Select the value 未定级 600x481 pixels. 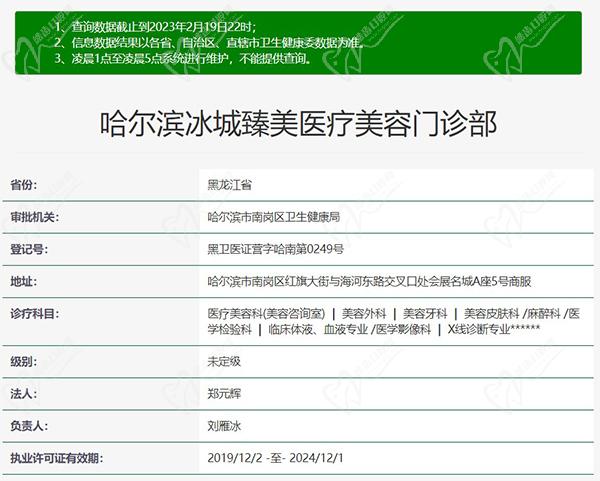[x=224, y=362]
